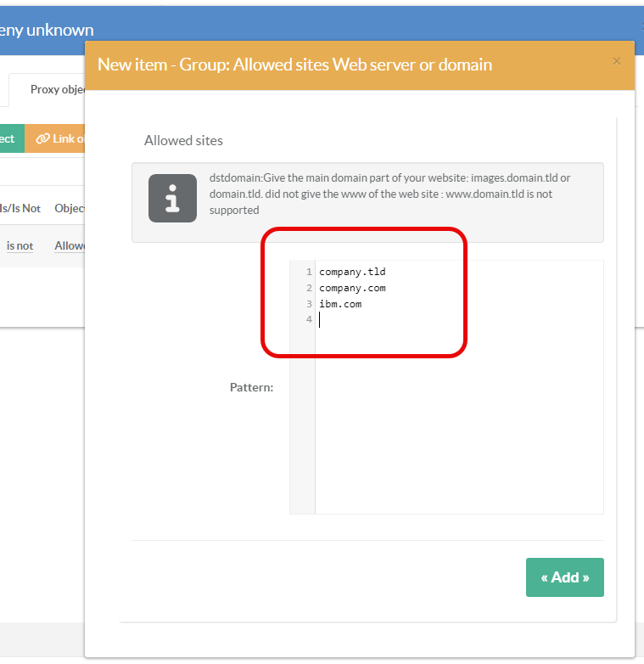
Task: Select the ibm.com line in editor
Action: pos(340,304)
